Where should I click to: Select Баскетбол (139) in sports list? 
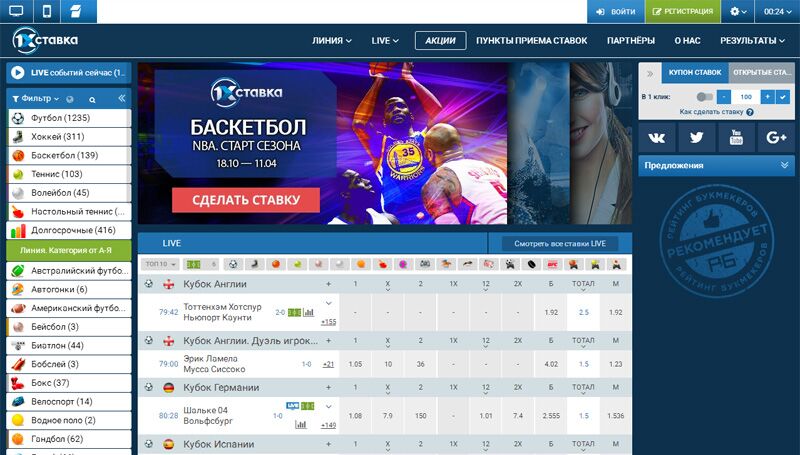point(69,155)
